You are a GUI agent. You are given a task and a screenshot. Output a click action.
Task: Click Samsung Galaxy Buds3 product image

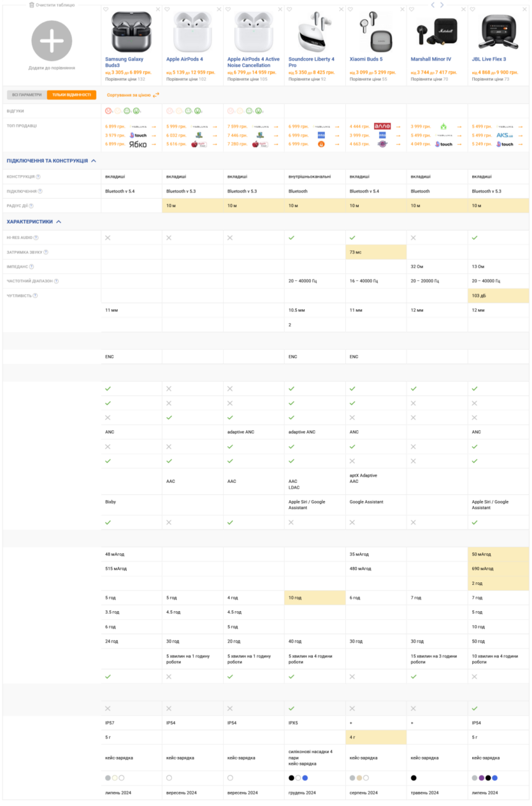click(131, 32)
